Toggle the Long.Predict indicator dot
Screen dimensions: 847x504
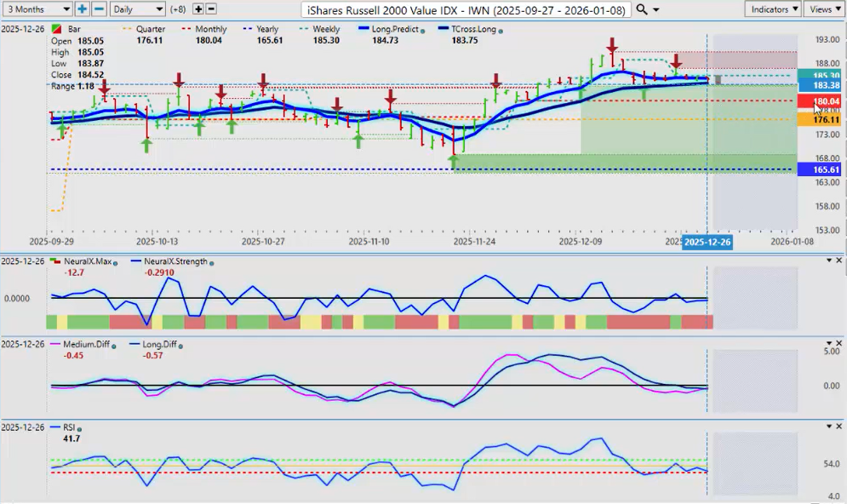(x=422, y=30)
